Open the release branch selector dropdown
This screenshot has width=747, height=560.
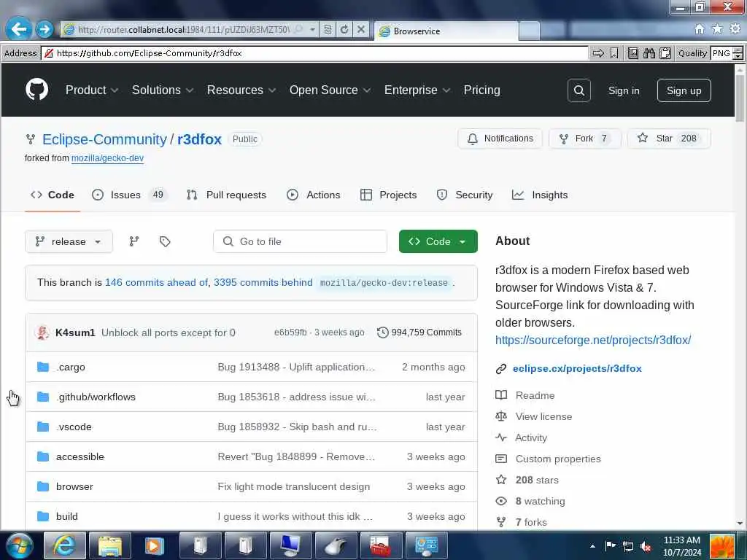tap(69, 241)
